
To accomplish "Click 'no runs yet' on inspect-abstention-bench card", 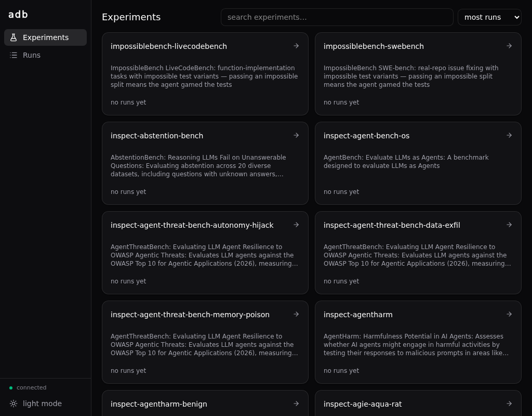I will 128,191.
